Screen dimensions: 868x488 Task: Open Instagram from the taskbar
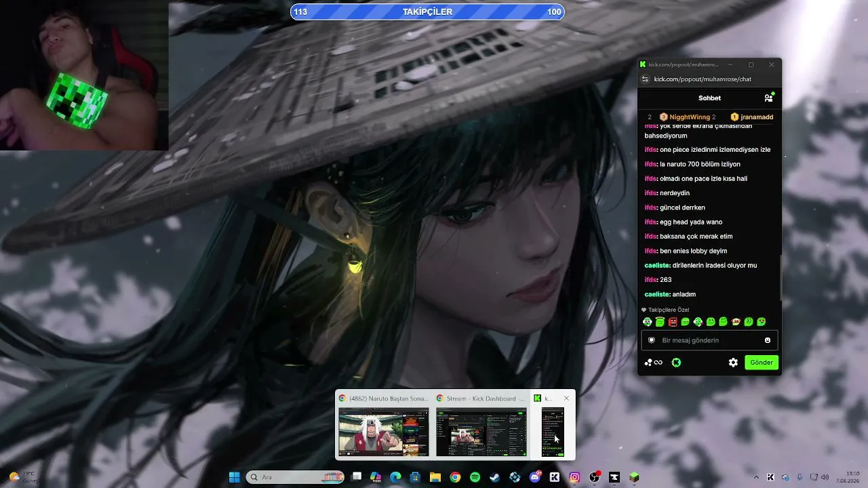[574, 477]
